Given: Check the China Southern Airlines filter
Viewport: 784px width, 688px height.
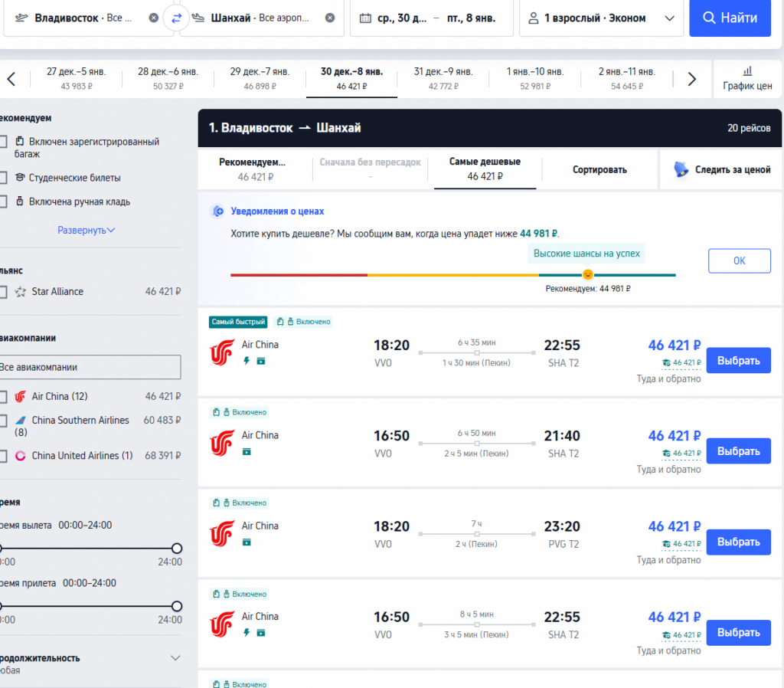Looking at the screenshot, I should [x=3, y=421].
